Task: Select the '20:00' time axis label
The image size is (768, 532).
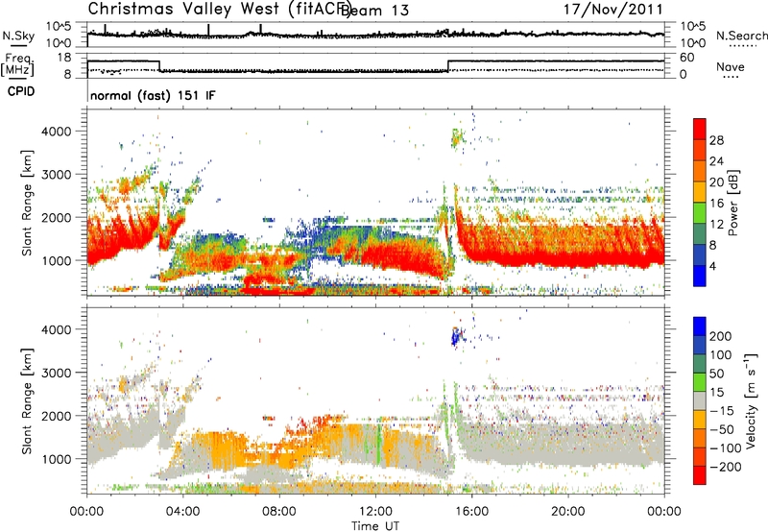Action: 568,512
